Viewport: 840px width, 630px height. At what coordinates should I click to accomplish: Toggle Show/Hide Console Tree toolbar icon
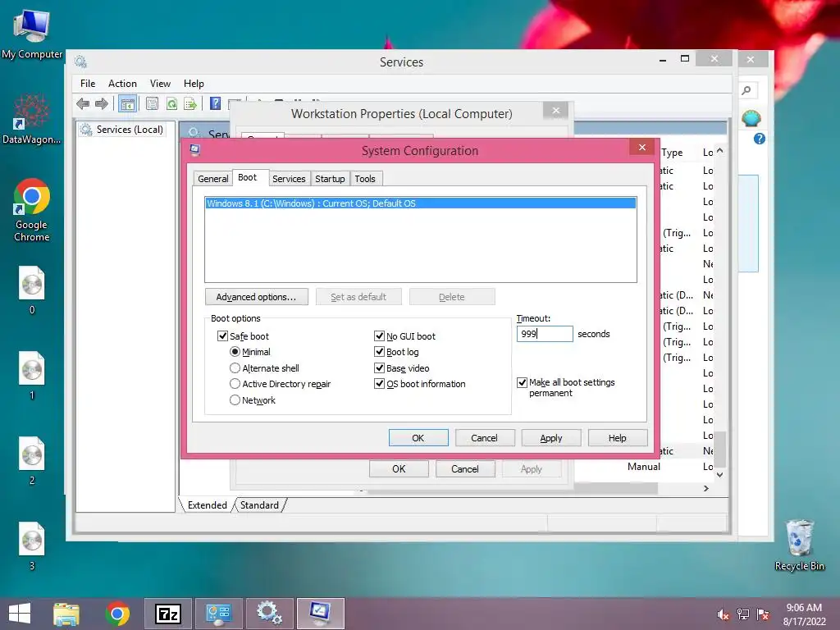pos(127,103)
